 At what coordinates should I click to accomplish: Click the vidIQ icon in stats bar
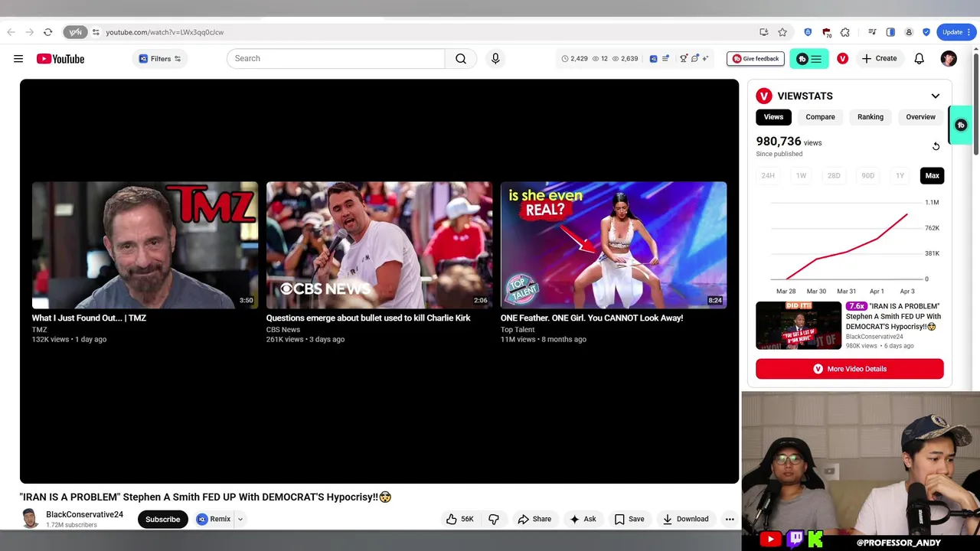[653, 59]
